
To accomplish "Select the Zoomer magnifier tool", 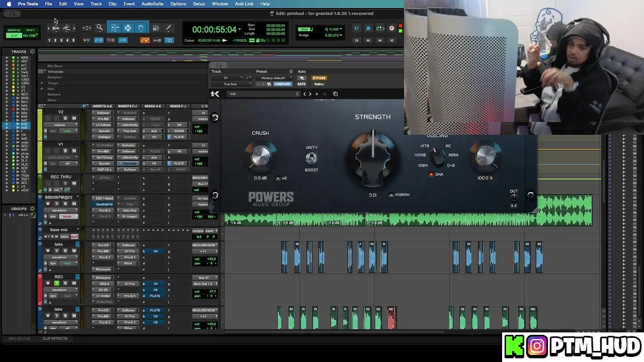I will [x=100, y=28].
